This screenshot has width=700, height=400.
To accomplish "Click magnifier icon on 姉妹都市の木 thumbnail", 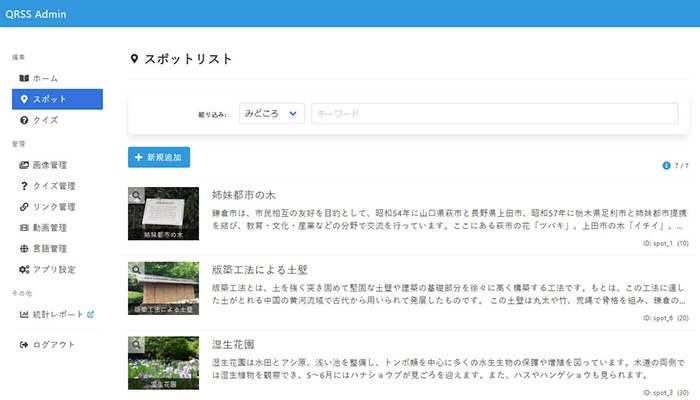I will tap(137, 195).
